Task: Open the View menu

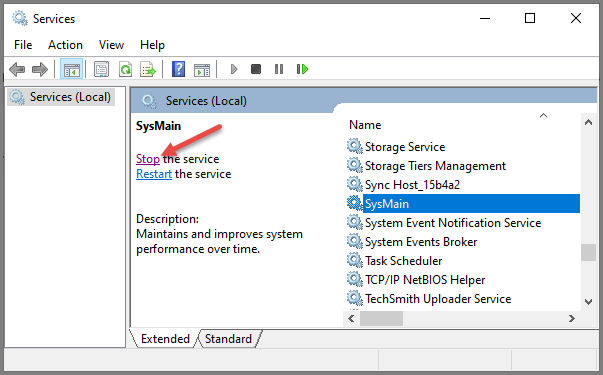Action: 112,45
